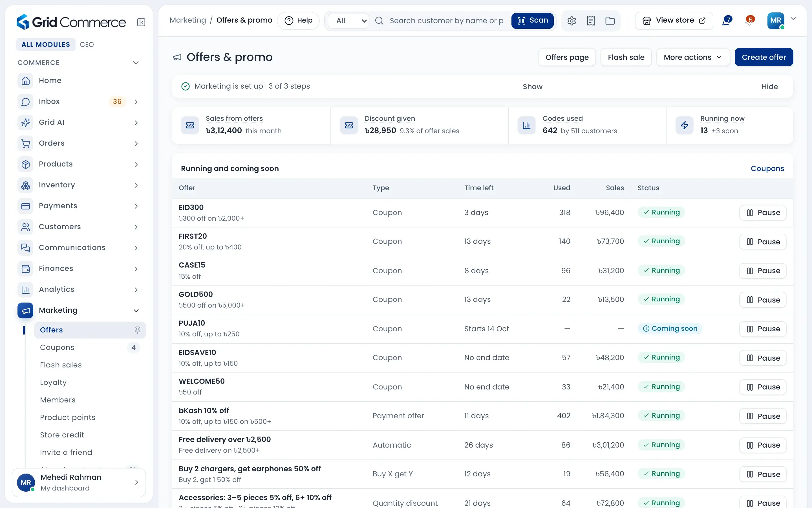Image resolution: width=812 pixels, height=508 pixels.
Task: Unpin the Offers sidebar item
Action: [x=137, y=330]
